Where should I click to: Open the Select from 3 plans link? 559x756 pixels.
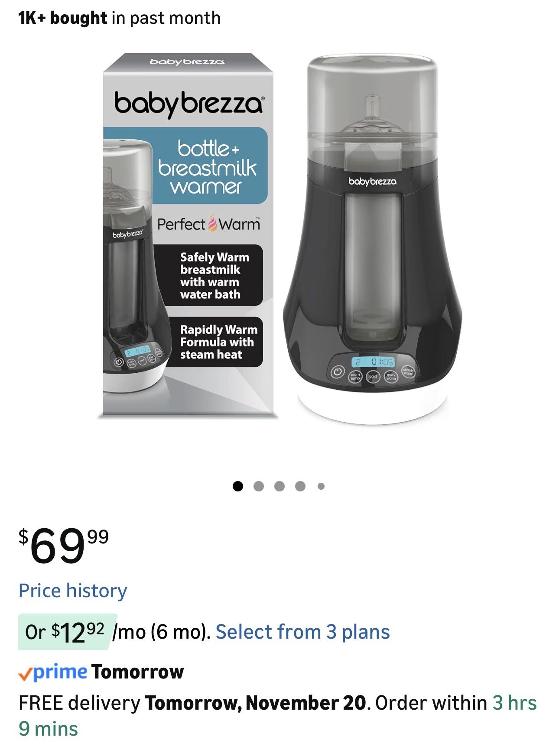tap(302, 632)
